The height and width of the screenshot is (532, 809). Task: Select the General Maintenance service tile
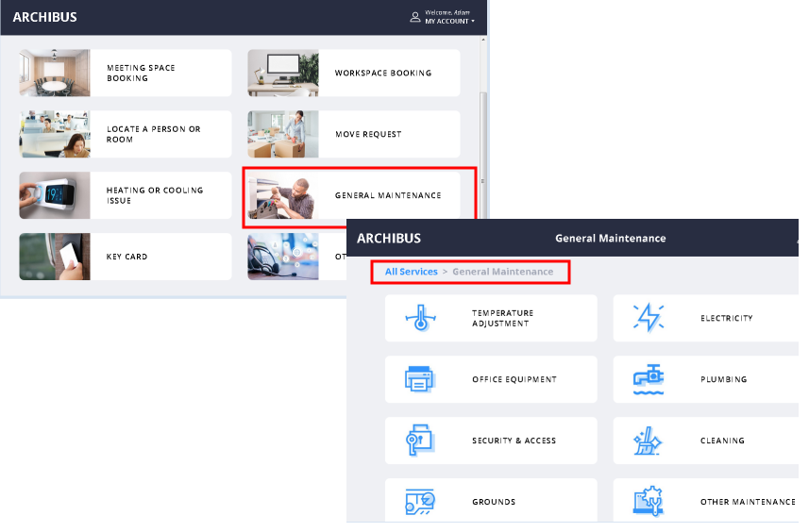click(x=353, y=195)
